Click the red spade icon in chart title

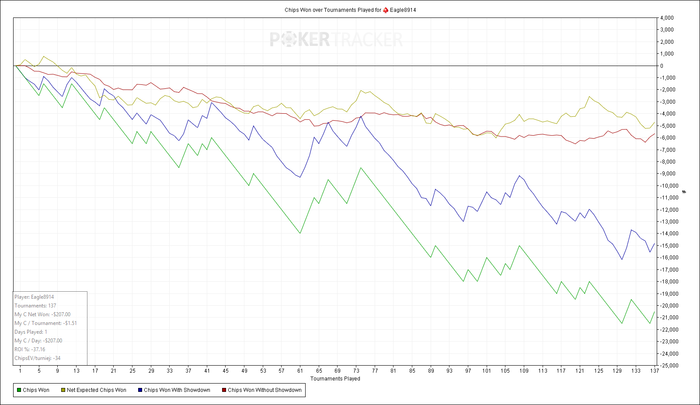pos(386,10)
